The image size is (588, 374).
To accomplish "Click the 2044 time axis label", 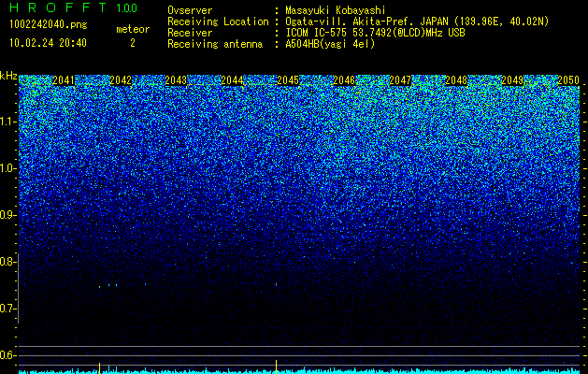I will coord(232,80).
